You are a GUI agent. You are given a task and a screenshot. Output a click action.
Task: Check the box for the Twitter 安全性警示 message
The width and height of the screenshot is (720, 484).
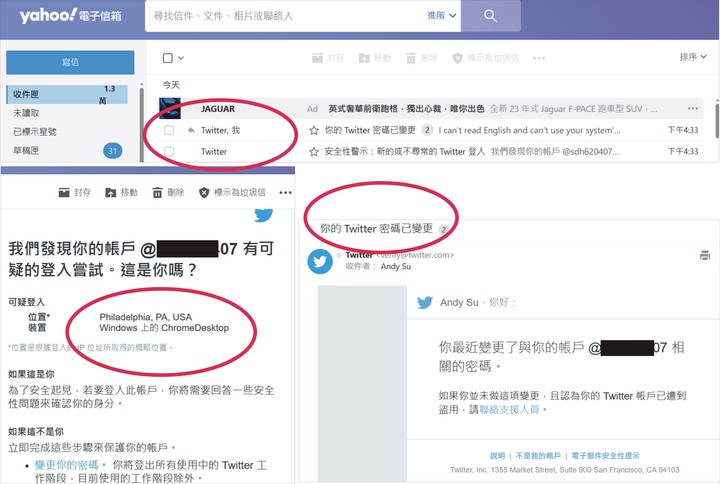pyautogui.click(x=169, y=152)
